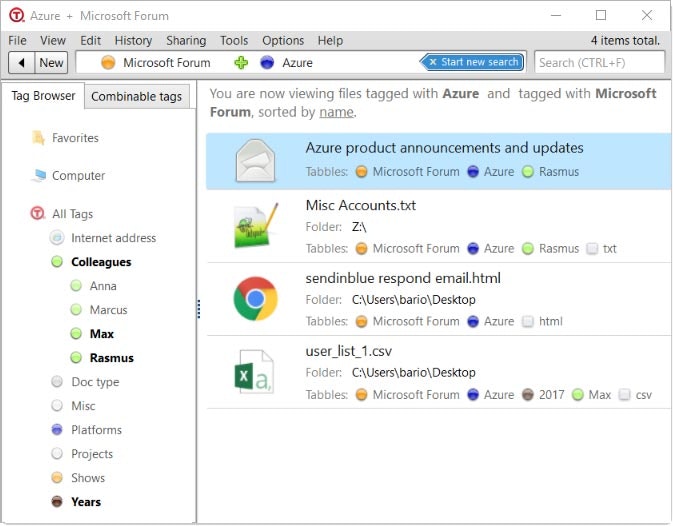
Task: Click the Excel icon of user_list_1.csv
Action: click(x=254, y=372)
